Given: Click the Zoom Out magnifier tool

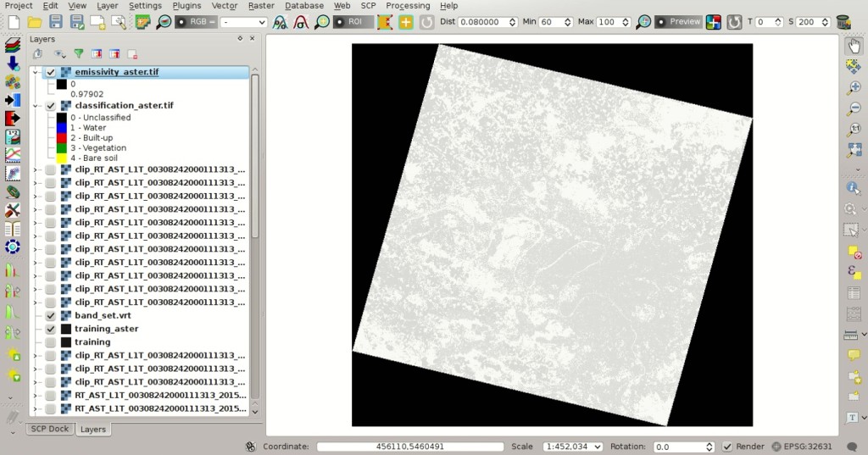Looking at the screenshot, I should [854, 108].
